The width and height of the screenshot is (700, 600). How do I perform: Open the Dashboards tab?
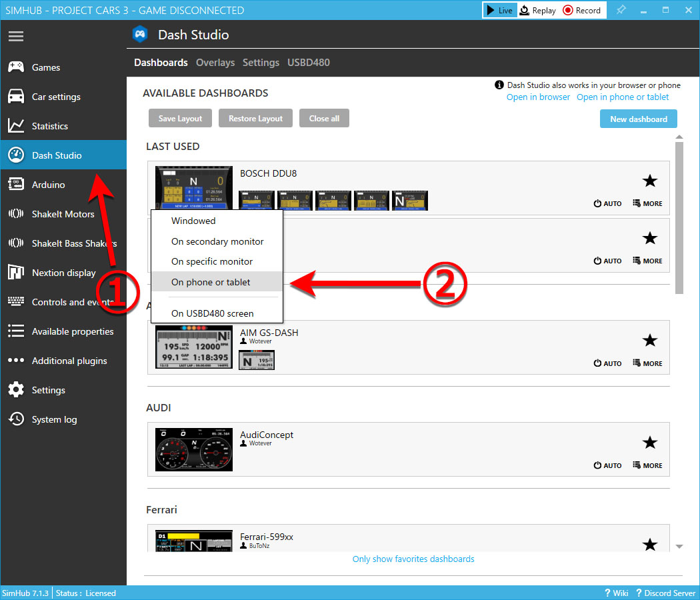coord(161,63)
